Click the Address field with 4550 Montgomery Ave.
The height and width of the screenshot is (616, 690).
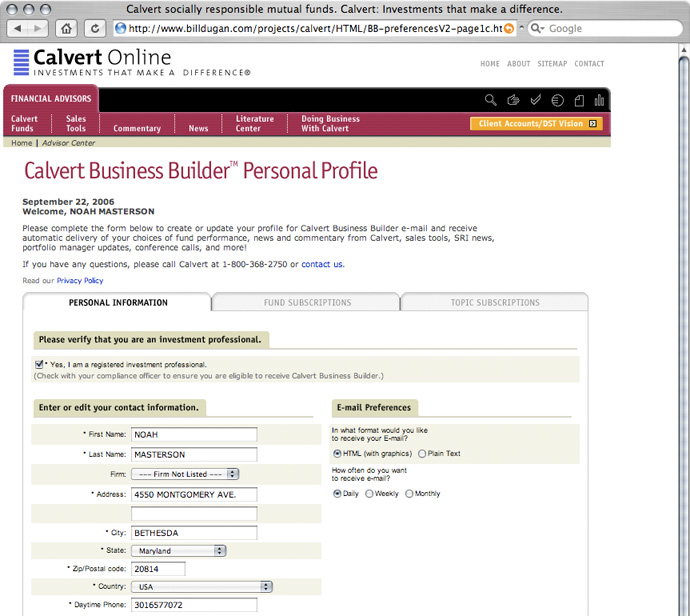(x=194, y=495)
